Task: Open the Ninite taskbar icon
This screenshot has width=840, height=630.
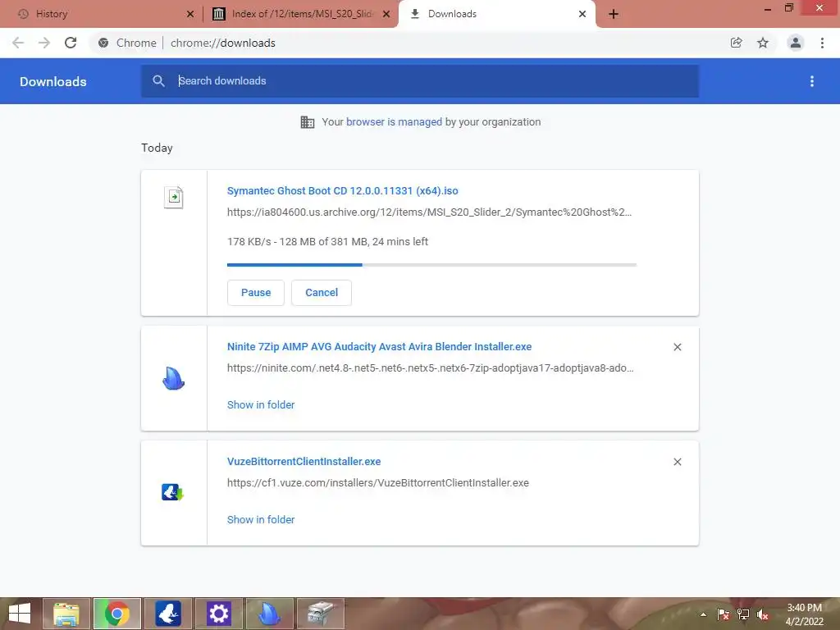Action: click(x=269, y=614)
